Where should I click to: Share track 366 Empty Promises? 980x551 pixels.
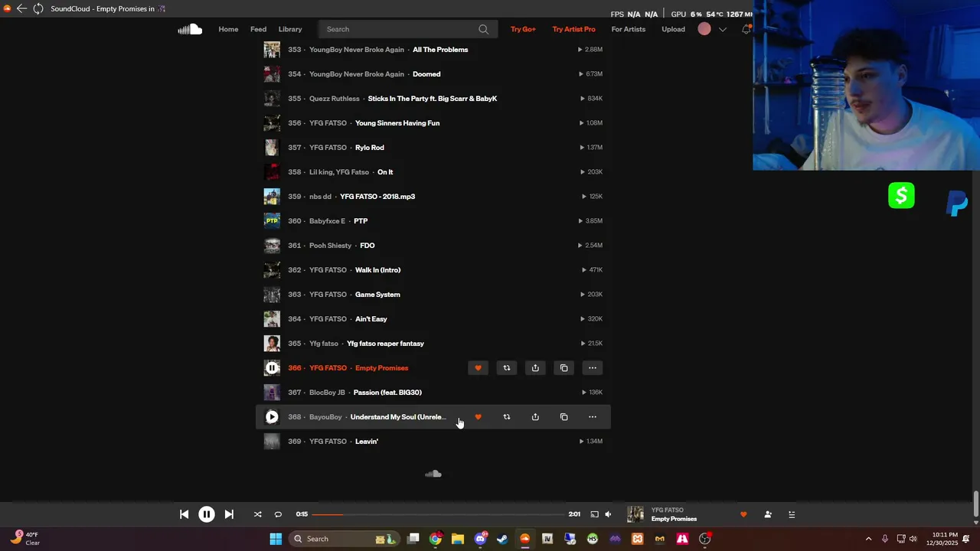535,368
